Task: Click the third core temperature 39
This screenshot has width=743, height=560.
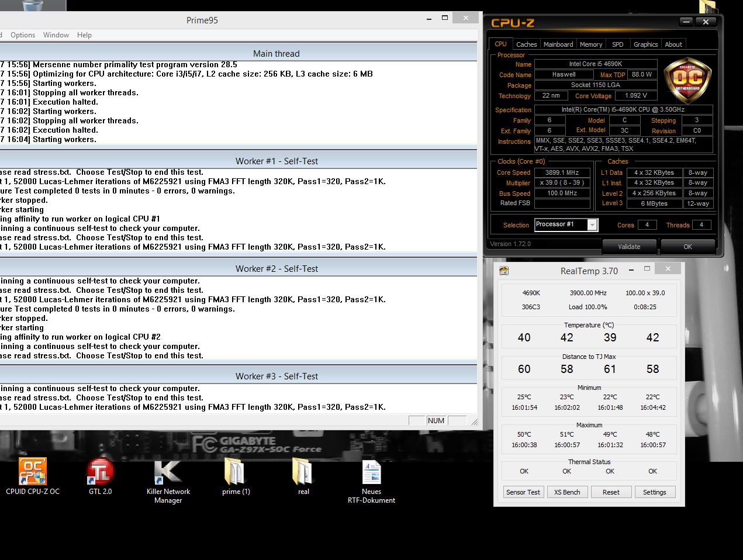Action: [610, 338]
